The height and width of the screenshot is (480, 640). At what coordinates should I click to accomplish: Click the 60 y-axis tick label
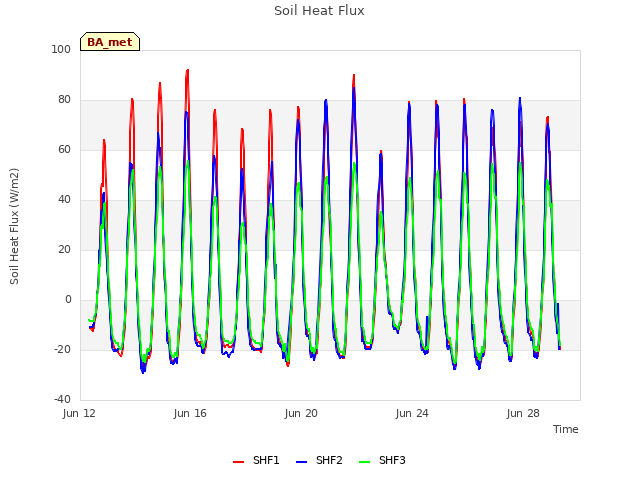click(64, 149)
